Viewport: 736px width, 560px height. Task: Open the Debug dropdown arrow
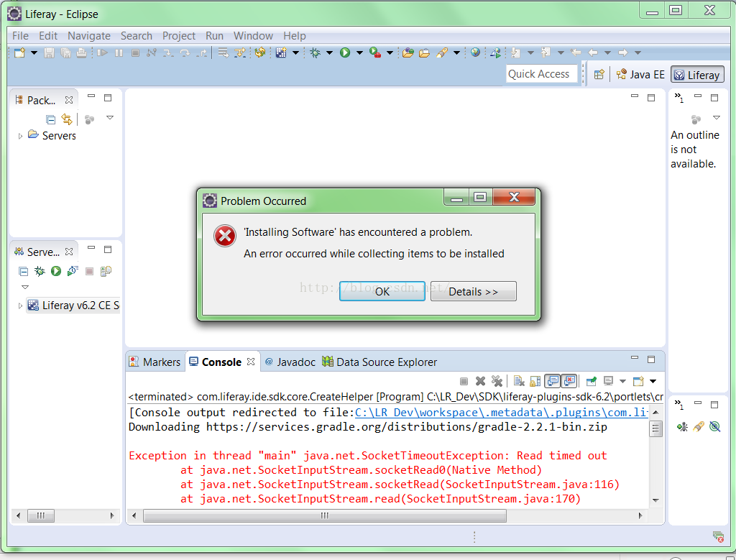329,52
